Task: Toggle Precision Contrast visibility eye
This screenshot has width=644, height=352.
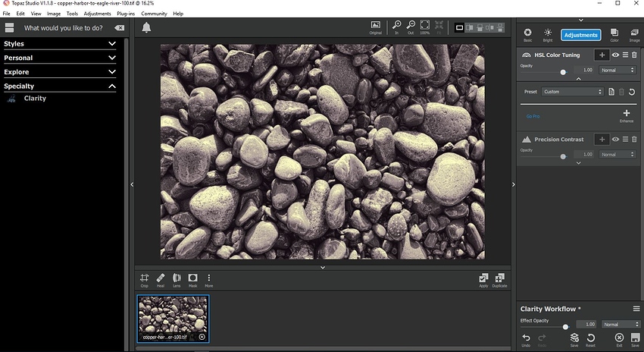Action: tap(615, 140)
